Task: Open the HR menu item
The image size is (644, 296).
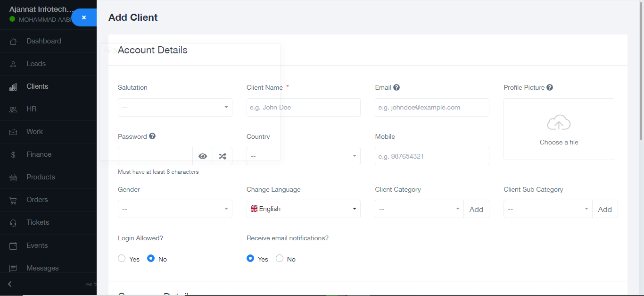Action: (x=32, y=109)
